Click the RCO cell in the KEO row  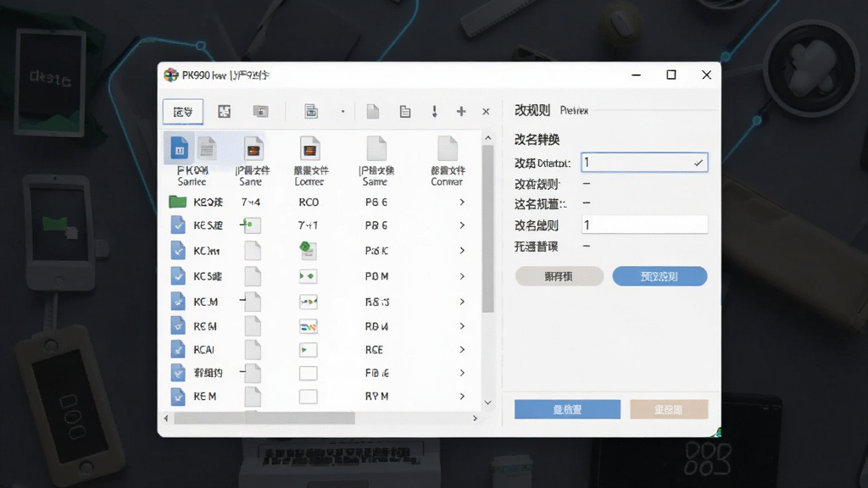point(309,202)
